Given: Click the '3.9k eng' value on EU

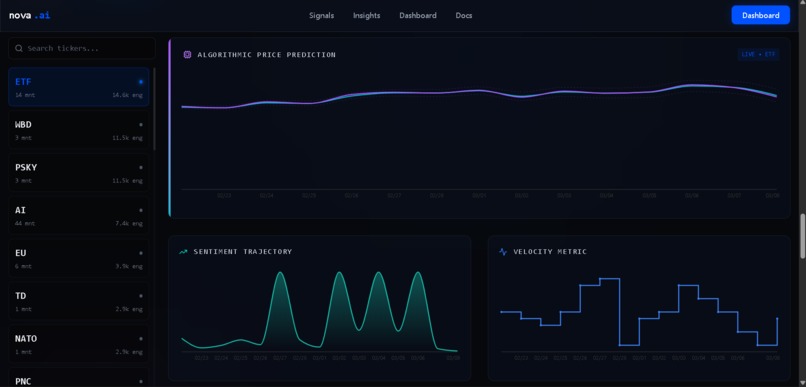Looking at the screenshot, I should coord(130,266).
